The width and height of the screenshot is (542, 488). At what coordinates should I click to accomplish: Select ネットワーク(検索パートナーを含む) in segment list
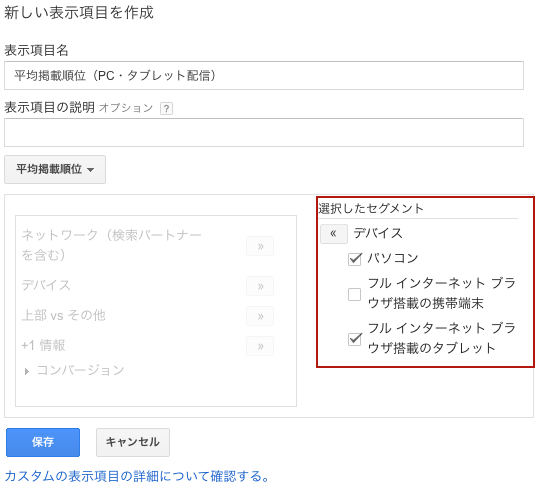pos(111,245)
